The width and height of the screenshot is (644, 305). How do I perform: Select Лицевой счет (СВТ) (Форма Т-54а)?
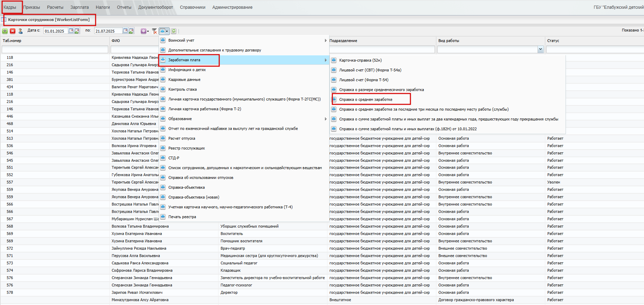448,70
